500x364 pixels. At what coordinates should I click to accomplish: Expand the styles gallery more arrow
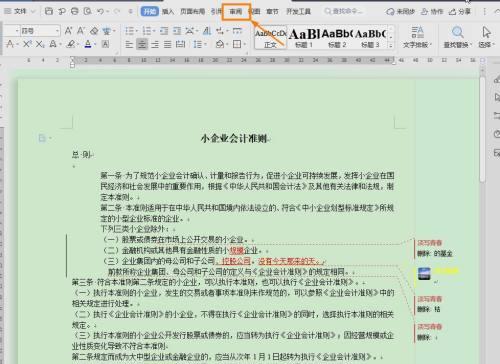(391, 45)
